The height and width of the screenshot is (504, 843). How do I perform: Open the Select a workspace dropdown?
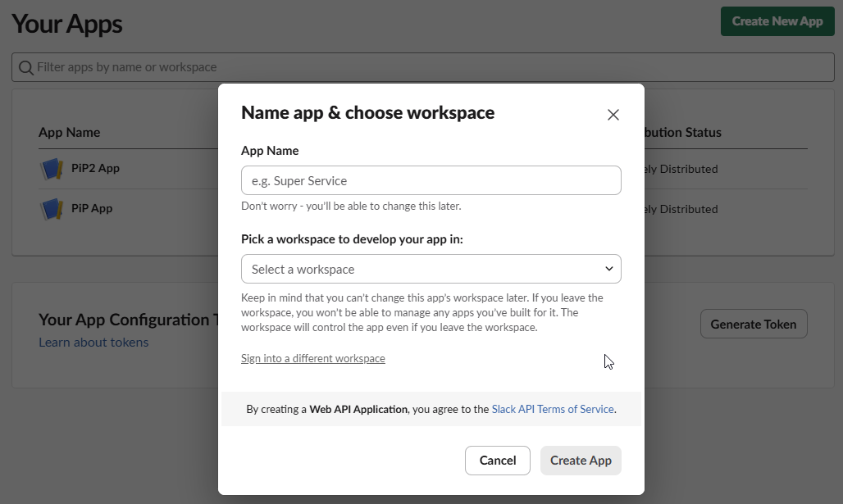coord(431,269)
